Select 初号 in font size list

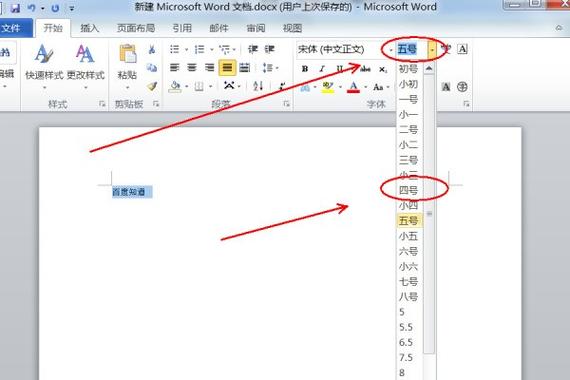pos(409,69)
